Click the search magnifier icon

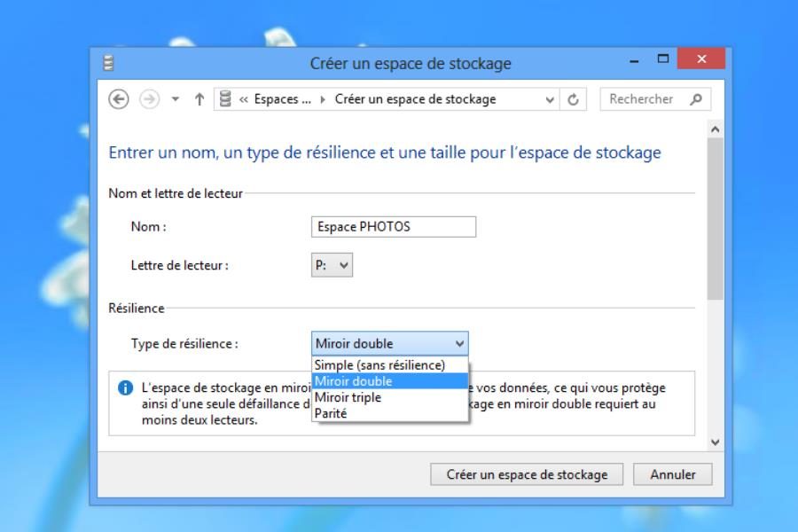click(x=695, y=99)
